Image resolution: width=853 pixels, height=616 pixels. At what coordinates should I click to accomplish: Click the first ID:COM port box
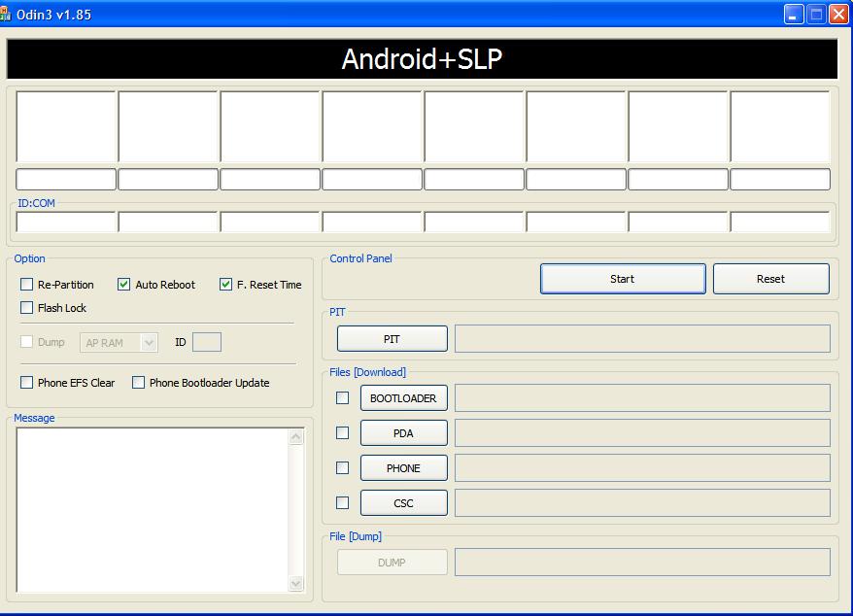[x=66, y=222]
